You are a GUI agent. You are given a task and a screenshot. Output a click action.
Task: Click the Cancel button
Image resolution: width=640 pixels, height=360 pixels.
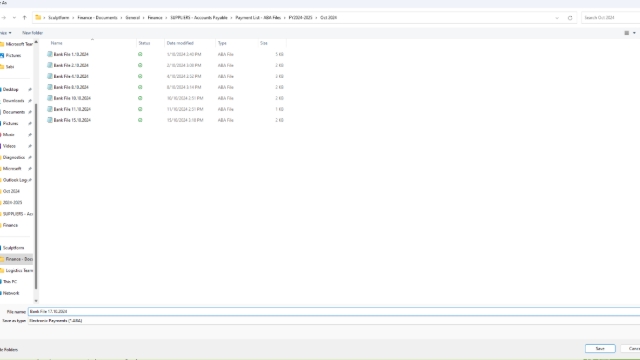(631, 349)
